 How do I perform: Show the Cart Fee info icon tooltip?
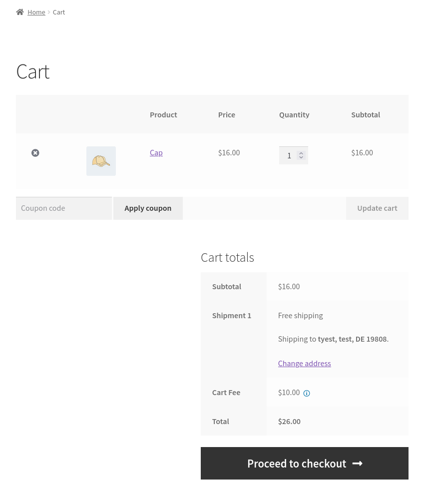click(307, 393)
